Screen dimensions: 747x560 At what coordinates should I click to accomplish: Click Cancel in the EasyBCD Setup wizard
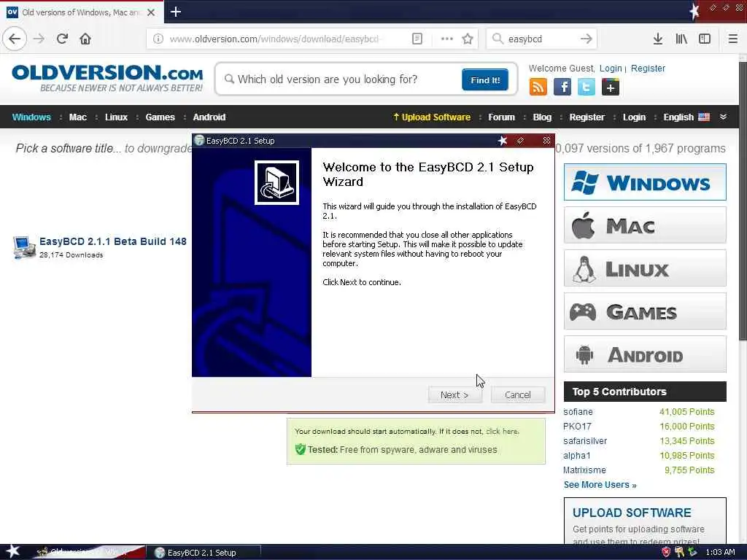tap(517, 394)
